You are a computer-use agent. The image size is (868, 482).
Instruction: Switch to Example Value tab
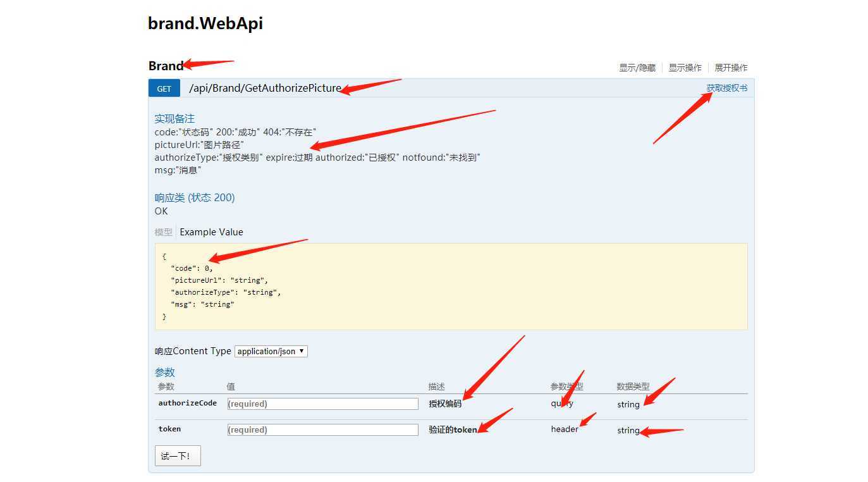tap(211, 232)
